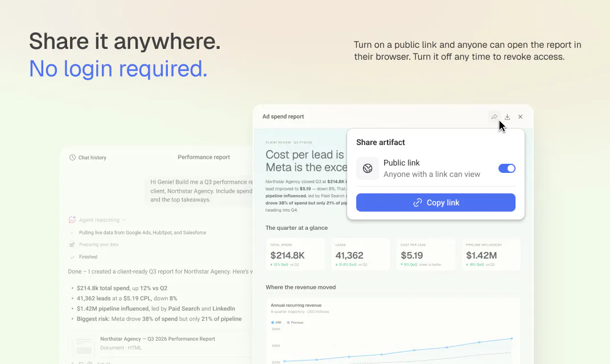Click the Copy link button
The width and height of the screenshot is (610, 364).
(x=436, y=202)
